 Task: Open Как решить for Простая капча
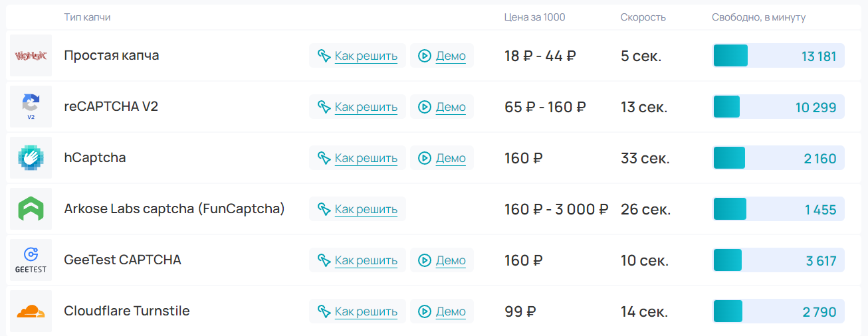pyautogui.click(x=366, y=56)
